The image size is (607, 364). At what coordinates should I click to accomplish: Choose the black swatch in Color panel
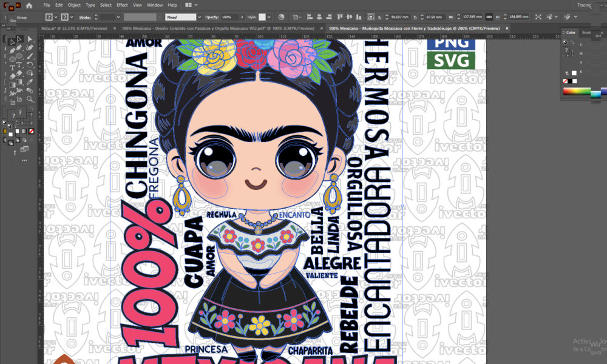(570, 81)
